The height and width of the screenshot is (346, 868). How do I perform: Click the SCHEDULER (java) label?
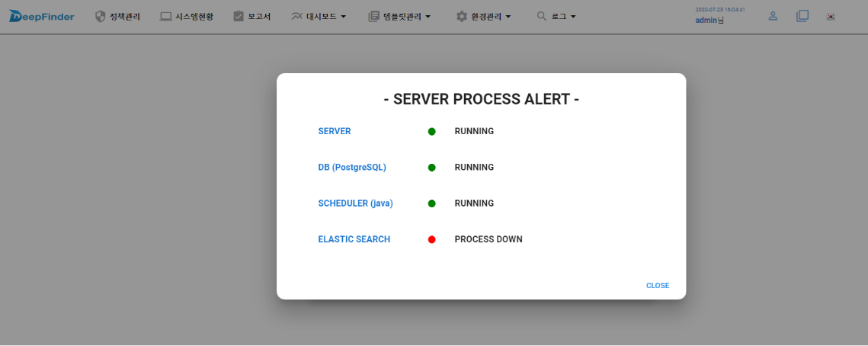tap(355, 203)
